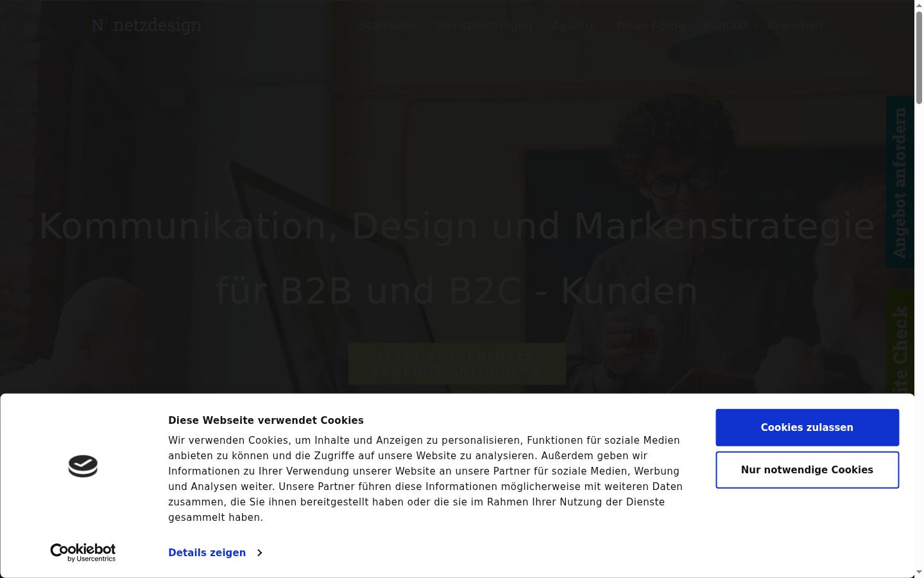Image resolution: width=924 pixels, height=578 pixels.
Task: Open the Angebot anfordern side tab
Action: (900, 182)
